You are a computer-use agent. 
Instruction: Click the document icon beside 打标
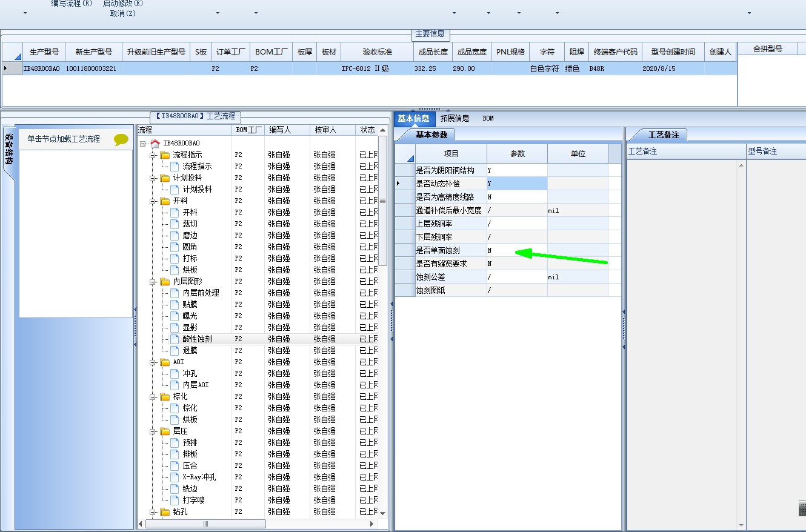pyautogui.click(x=175, y=258)
